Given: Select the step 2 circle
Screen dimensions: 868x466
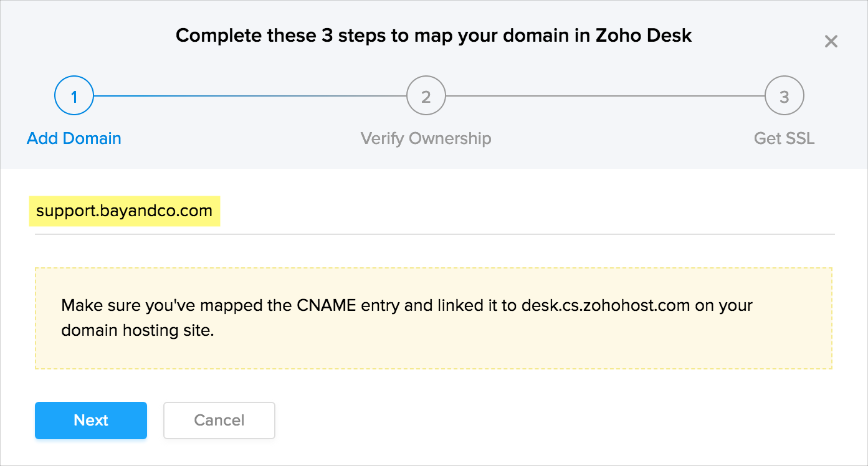Looking at the screenshot, I should pos(426,97).
